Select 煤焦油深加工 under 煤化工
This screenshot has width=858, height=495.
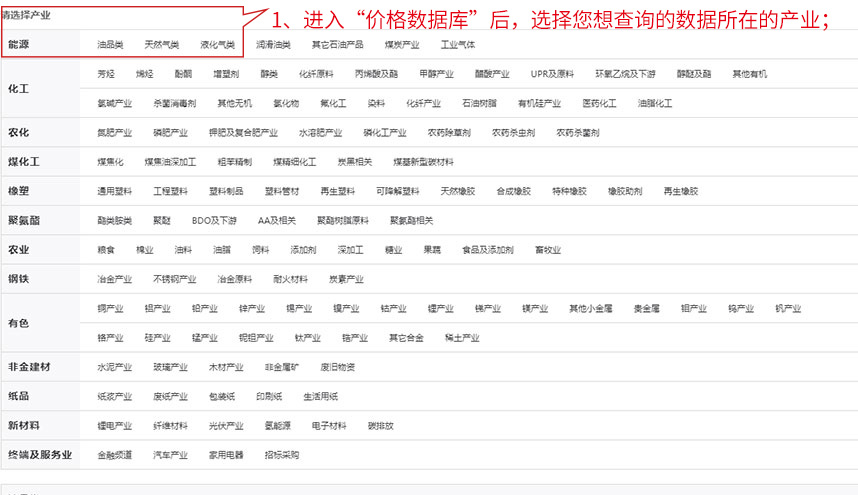tap(170, 161)
